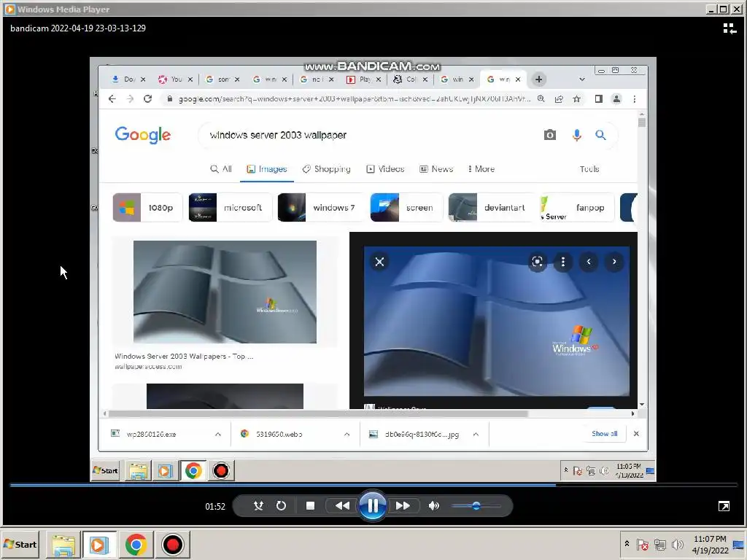Open network icon in the real tray

(659, 544)
